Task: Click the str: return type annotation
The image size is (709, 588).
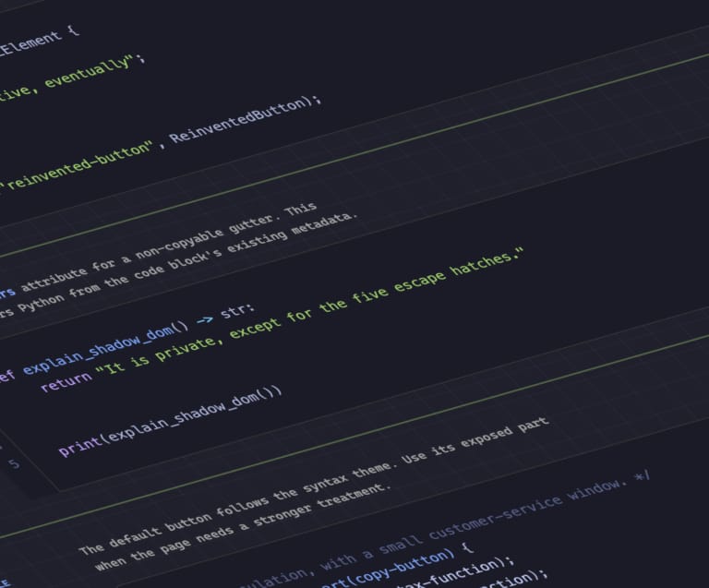Action: click(x=237, y=310)
